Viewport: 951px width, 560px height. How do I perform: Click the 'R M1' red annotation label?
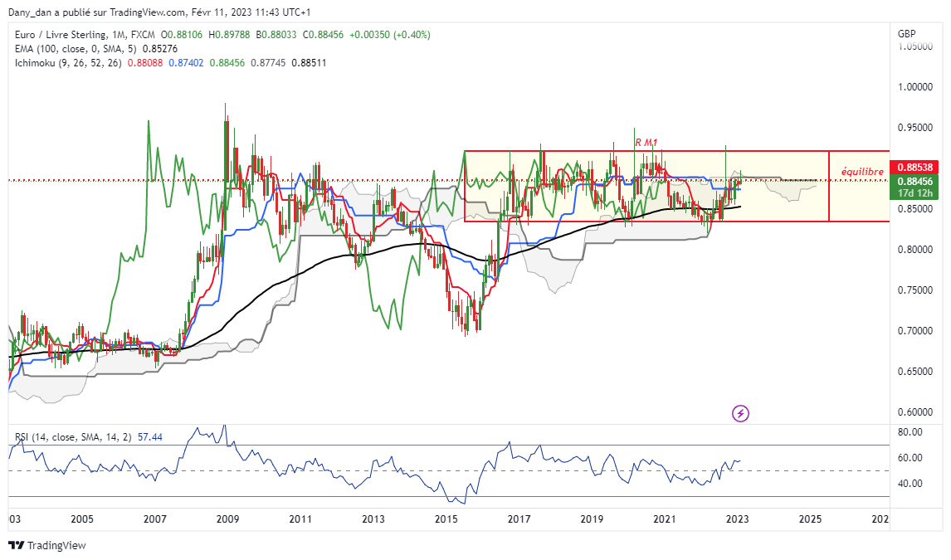click(x=646, y=143)
